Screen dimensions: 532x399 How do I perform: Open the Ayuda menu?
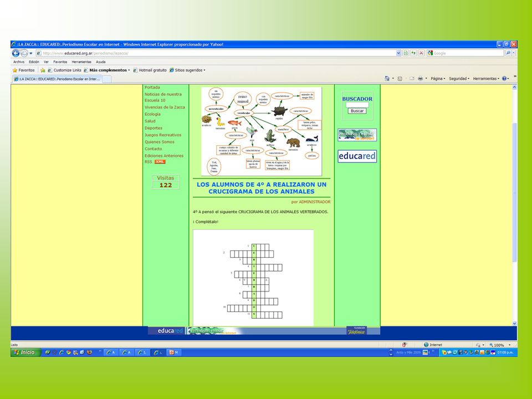(101, 62)
